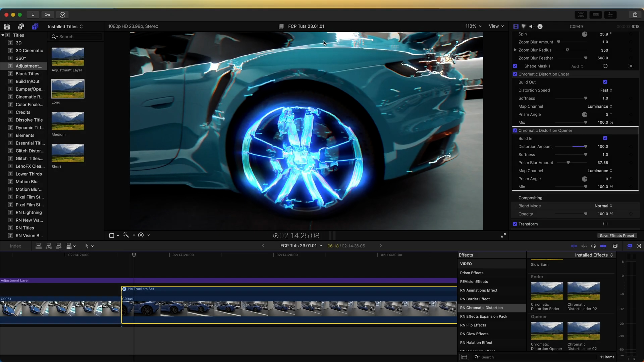This screenshot has height=362, width=644.
Task: Select the RN Glow Effects category
Action: tap(492, 334)
